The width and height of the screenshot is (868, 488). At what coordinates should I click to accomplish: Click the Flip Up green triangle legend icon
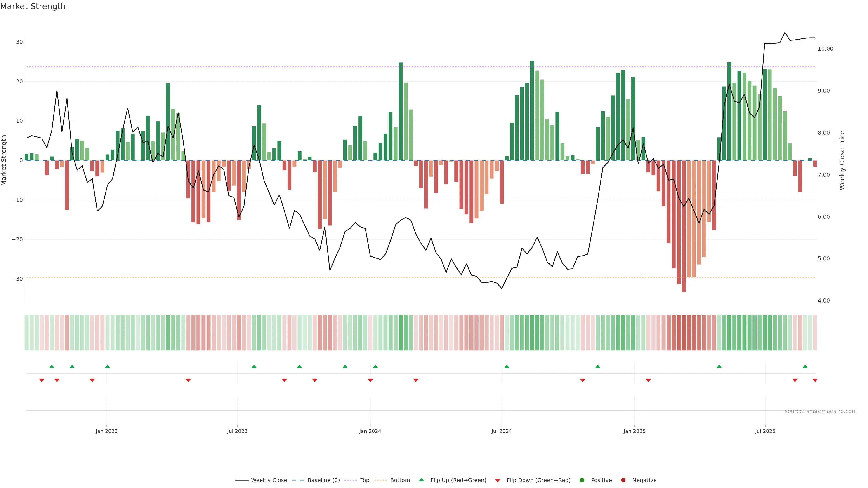pos(421,480)
